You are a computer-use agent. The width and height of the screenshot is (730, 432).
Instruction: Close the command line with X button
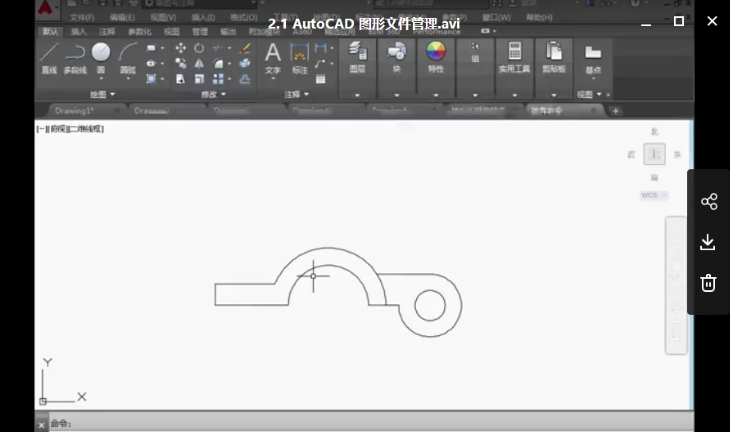[x=41, y=425]
